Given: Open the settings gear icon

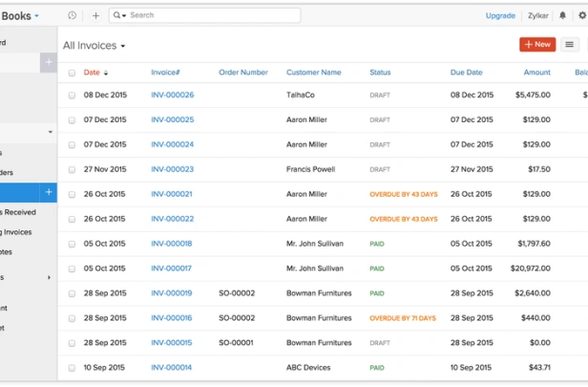Looking at the screenshot, I should (582, 15).
